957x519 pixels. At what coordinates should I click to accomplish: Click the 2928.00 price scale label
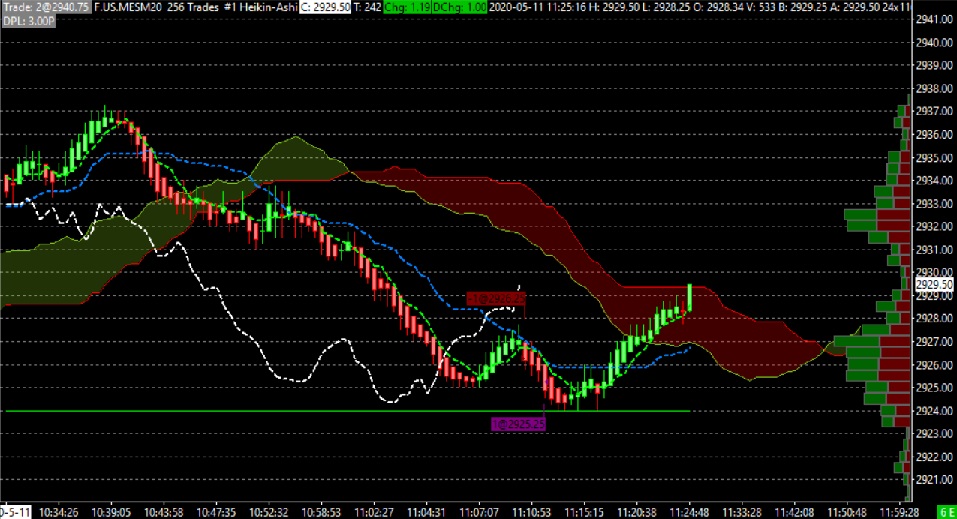pos(934,318)
